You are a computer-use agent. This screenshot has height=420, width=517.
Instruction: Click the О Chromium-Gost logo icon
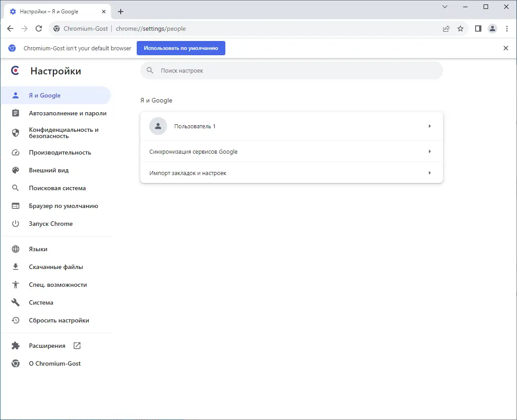16,363
